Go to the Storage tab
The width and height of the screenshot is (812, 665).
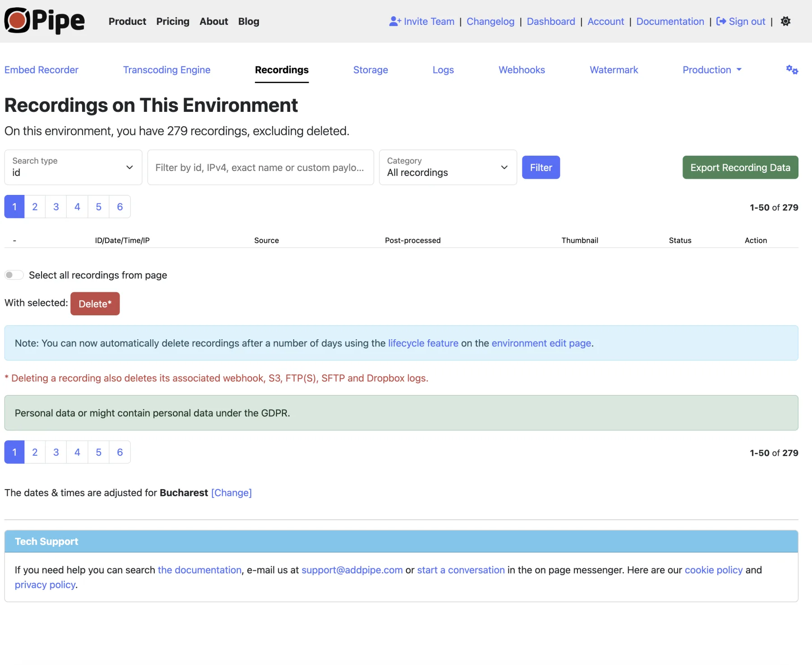(x=371, y=70)
